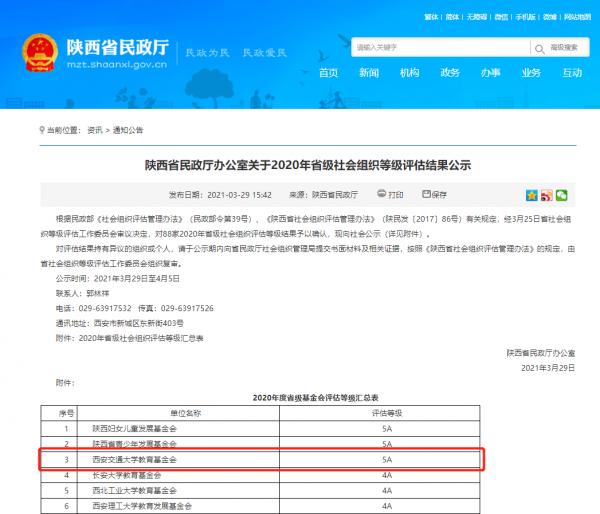
Task: Open the 互动 interaction menu
Action: [572, 73]
